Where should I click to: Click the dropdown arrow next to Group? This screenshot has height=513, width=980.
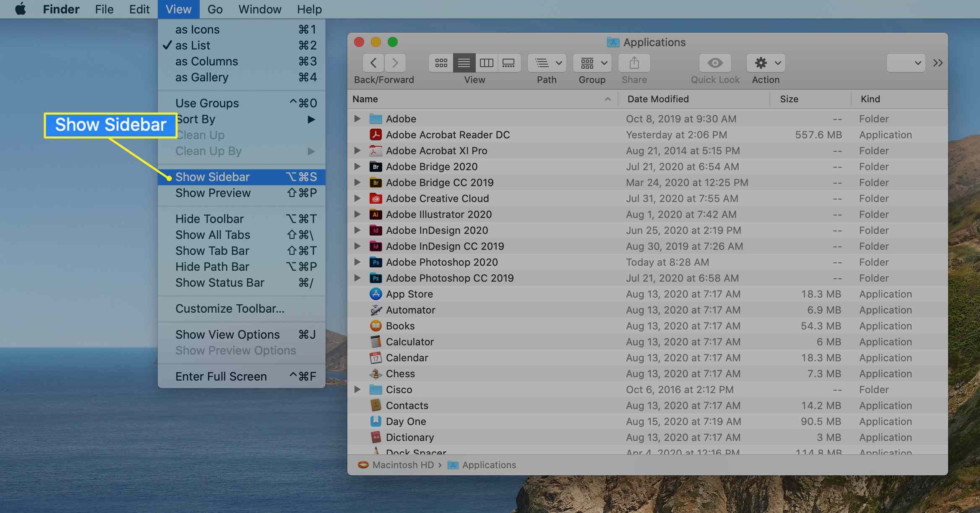pyautogui.click(x=601, y=63)
